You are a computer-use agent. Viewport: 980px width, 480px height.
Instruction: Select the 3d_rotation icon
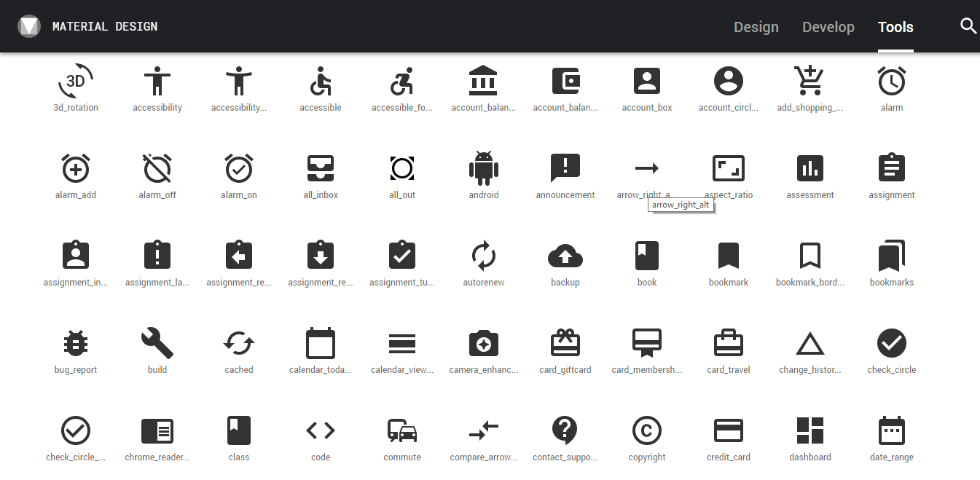coord(76,81)
